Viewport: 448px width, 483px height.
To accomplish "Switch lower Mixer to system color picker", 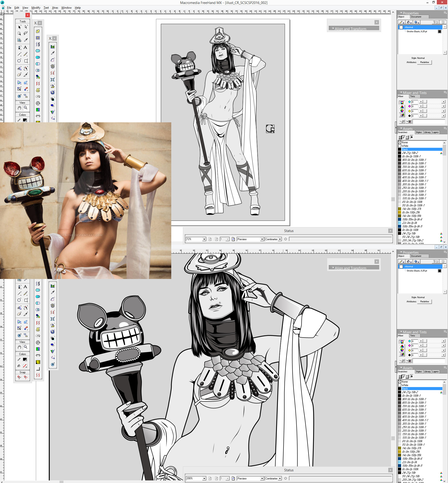I will (x=402, y=354).
